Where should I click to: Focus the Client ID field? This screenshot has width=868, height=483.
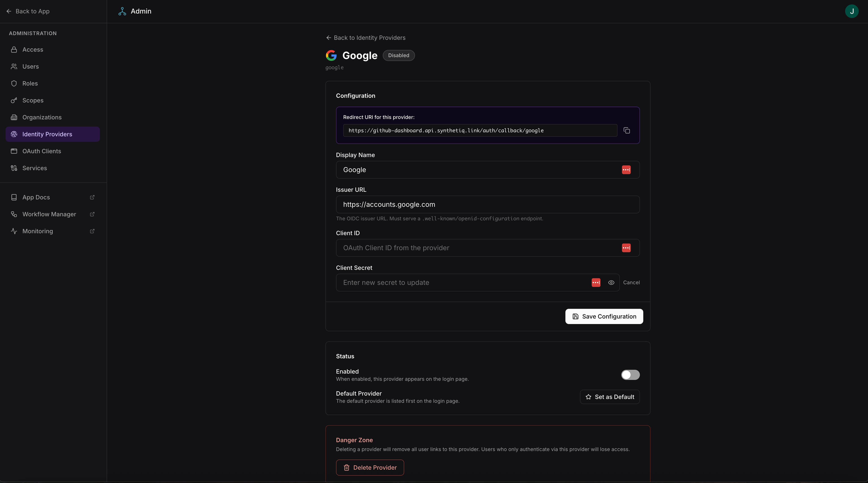coord(488,248)
